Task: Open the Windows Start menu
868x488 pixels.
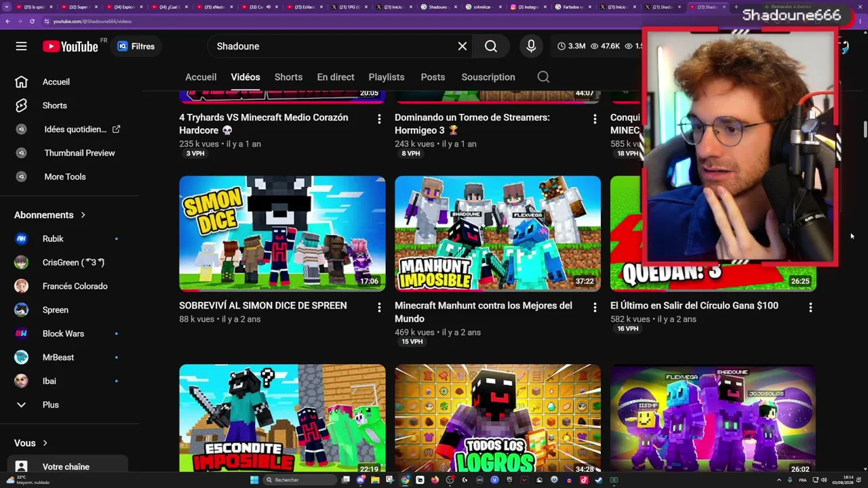Action: [x=254, y=480]
